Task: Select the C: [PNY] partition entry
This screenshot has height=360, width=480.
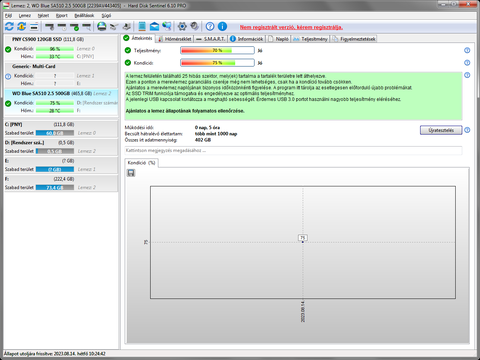Action: point(61,129)
